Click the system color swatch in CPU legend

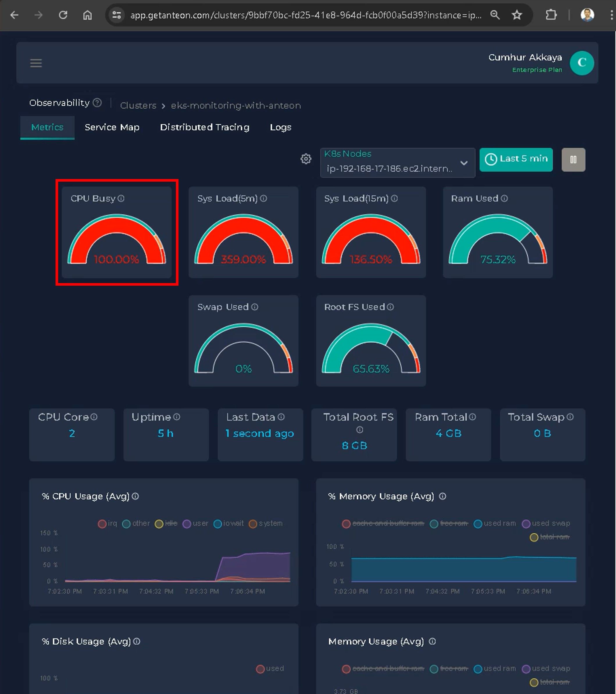[253, 524]
